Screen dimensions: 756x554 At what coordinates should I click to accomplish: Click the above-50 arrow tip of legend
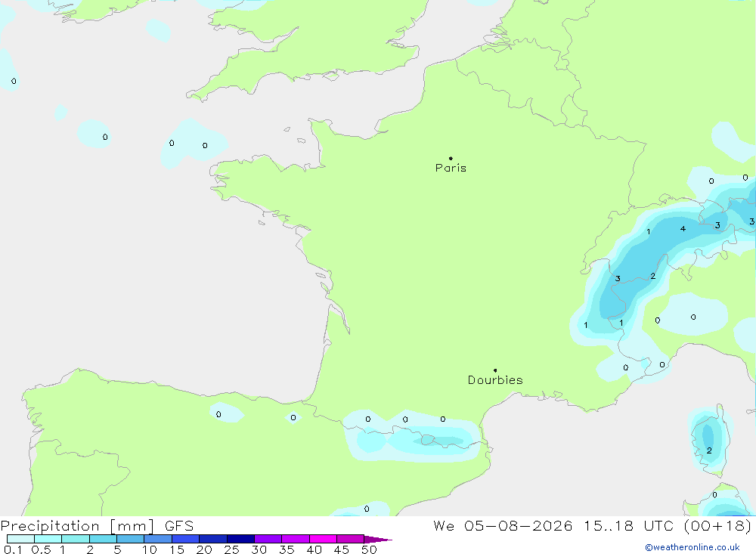click(378, 540)
